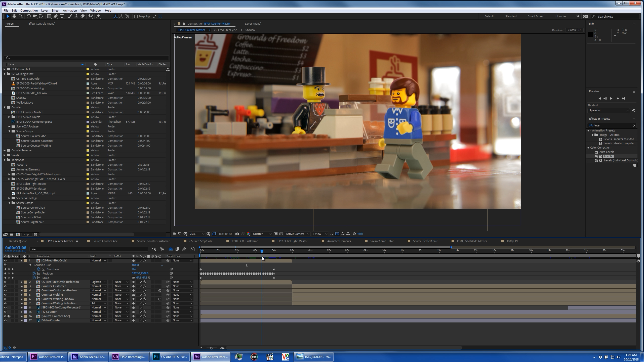Click new composition icon in Project panel

[x=18, y=234]
